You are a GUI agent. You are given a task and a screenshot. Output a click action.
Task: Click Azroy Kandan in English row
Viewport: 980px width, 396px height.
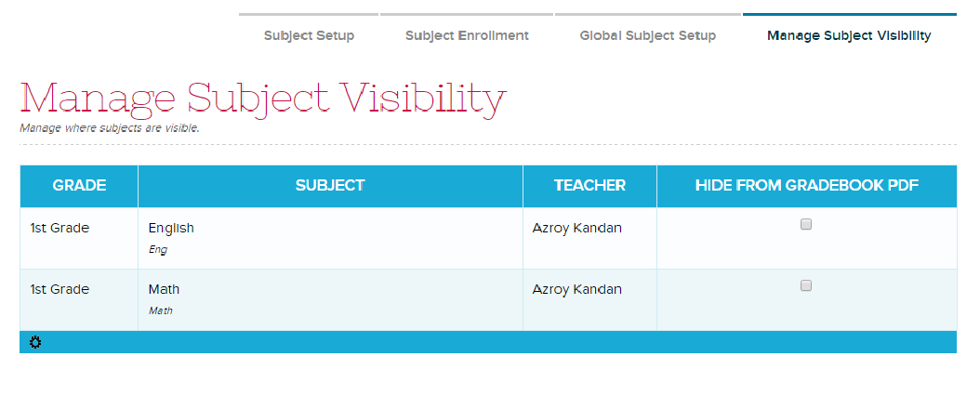tap(576, 228)
